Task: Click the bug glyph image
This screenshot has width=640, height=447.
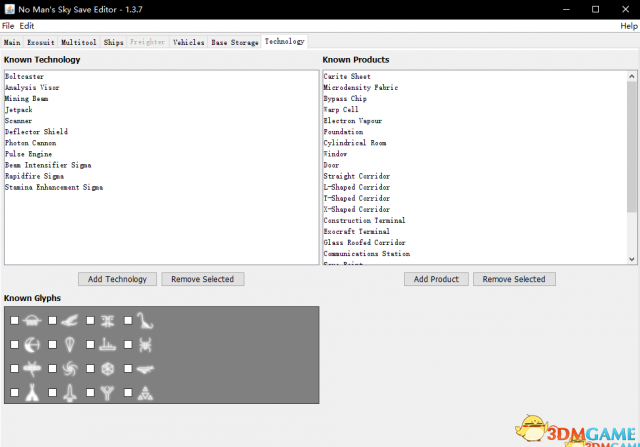Action: 145,345
